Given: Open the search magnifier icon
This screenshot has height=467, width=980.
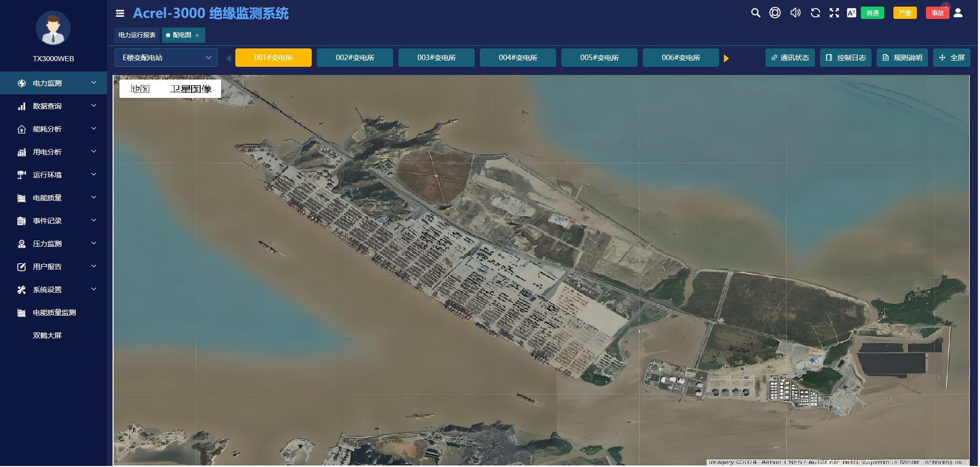Looking at the screenshot, I should [x=757, y=13].
